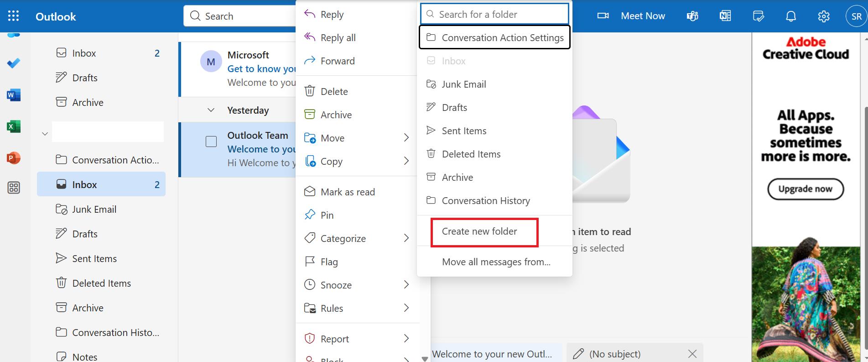Collapse the Yesterday group

[x=211, y=110]
